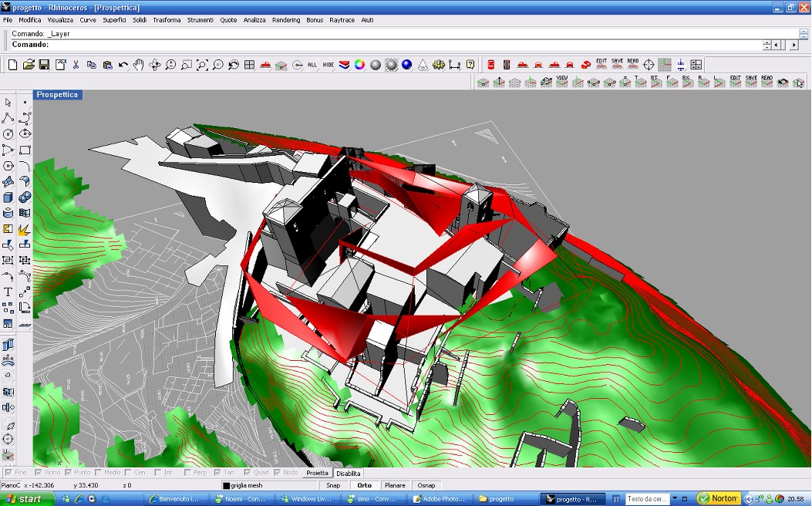Open the color wheel icon in toolbar
The image size is (812, 506).
(x=359, y=65)
